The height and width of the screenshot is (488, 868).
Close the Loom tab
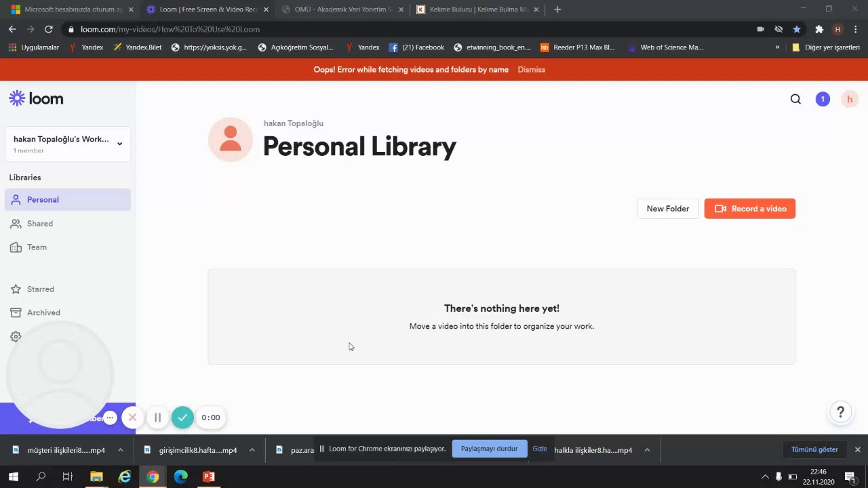point(266,9)
